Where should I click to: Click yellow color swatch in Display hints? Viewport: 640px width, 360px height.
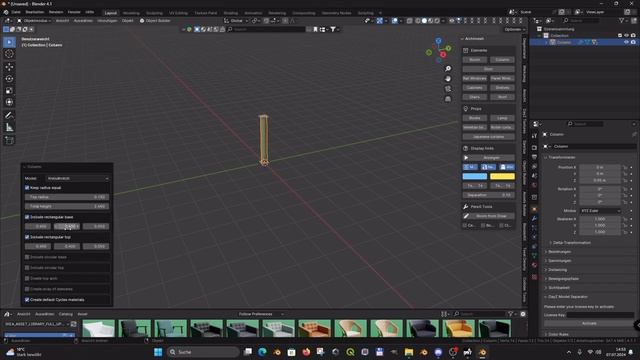pyautogui.click(x=502, y=176)
